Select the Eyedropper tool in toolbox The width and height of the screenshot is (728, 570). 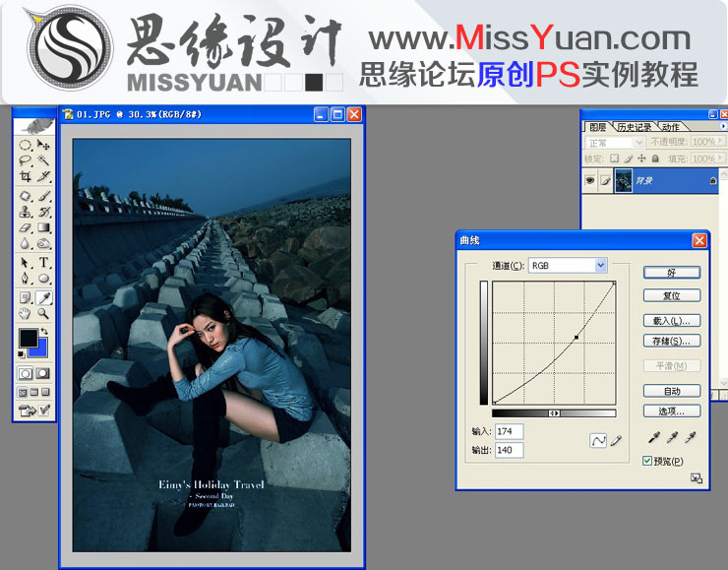point(43,297)
